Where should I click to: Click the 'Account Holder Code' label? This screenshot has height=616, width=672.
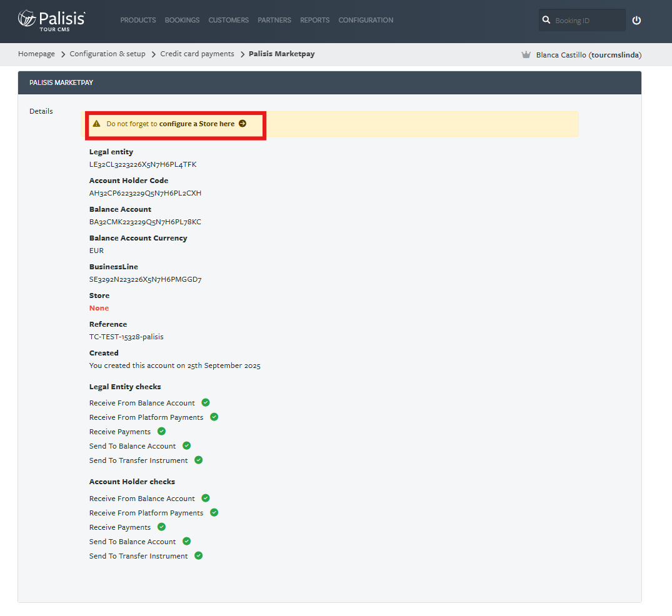tap(129, 181)
